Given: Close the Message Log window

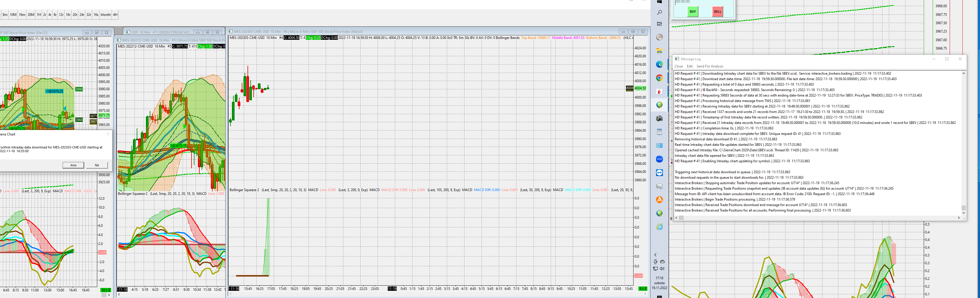Looking at the screenshot, I should (960, 59).
